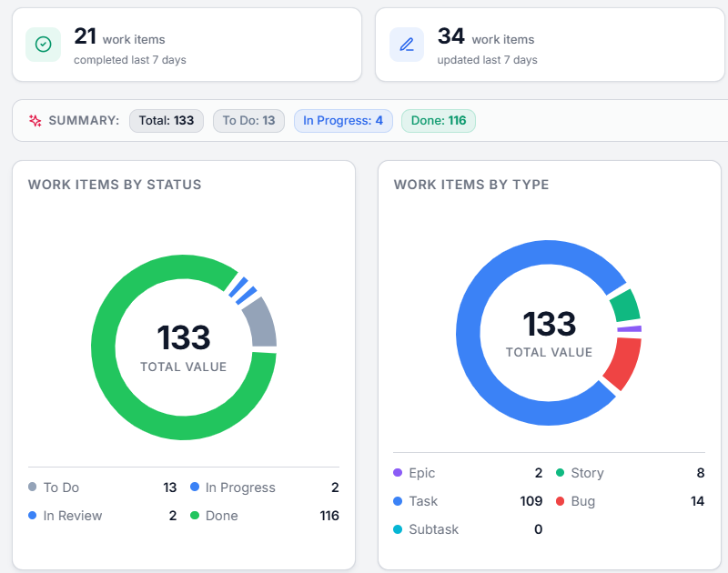Click the 'Task' legend label

[423, 501]
